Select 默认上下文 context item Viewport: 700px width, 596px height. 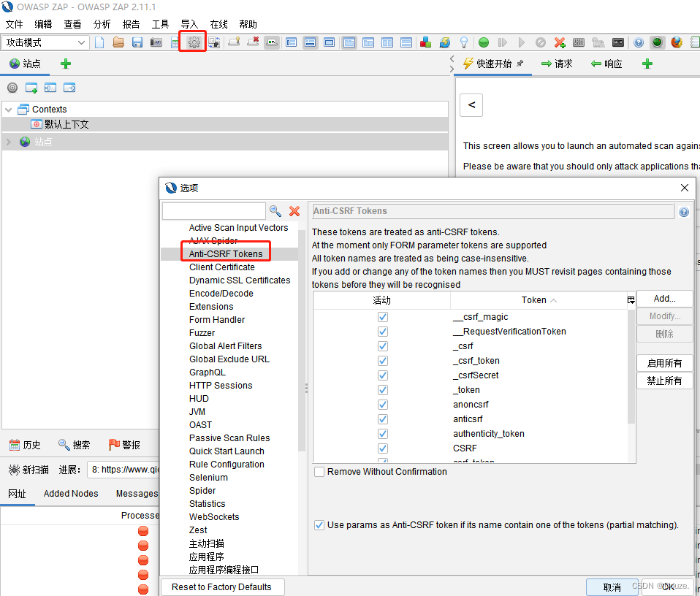(60, 124)
